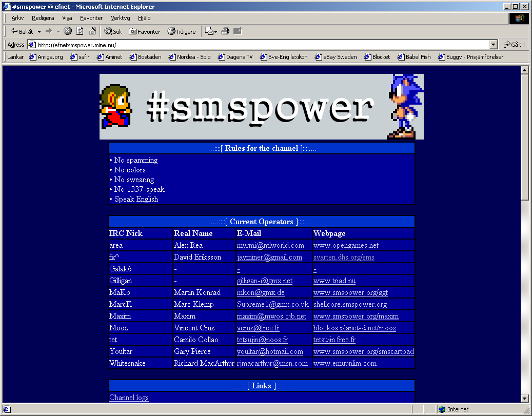
Task: Open the Favoriter toolbar pane
Action: pyautogui.click(x=145, y=32)
